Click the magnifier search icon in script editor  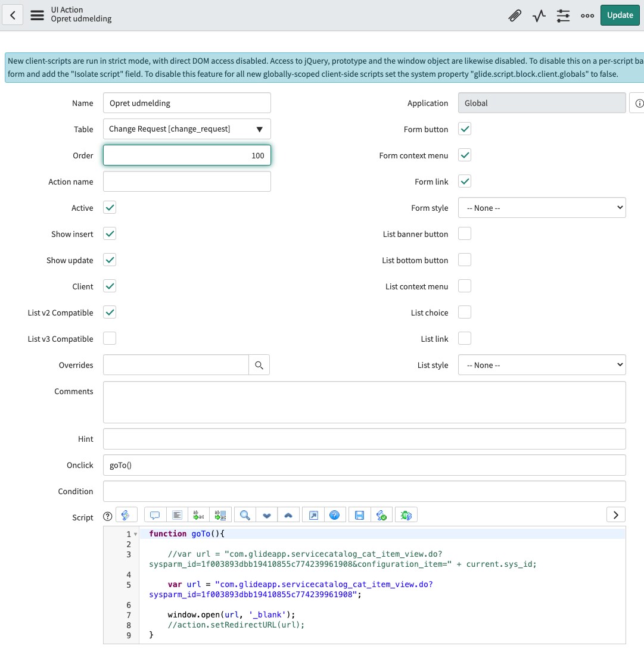(x=244, y=515)
